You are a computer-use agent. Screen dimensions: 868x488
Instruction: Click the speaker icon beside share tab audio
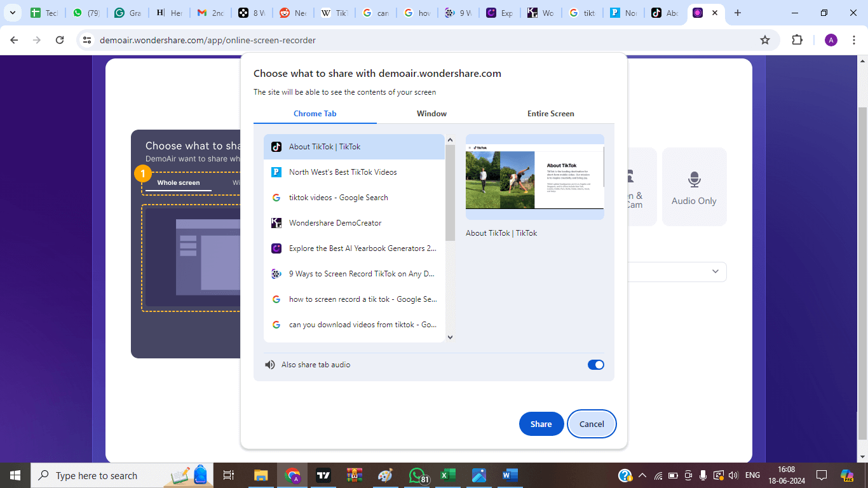click(270, 365)
